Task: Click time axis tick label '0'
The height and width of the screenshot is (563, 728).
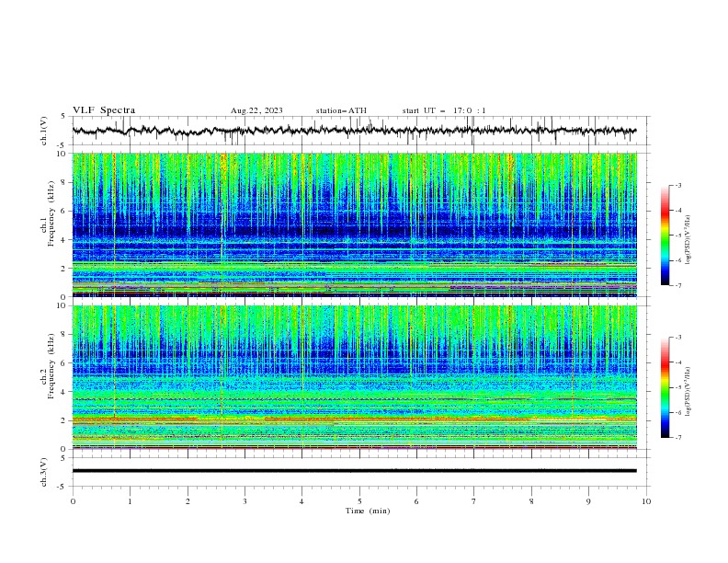Action: (x=73, y=501)
